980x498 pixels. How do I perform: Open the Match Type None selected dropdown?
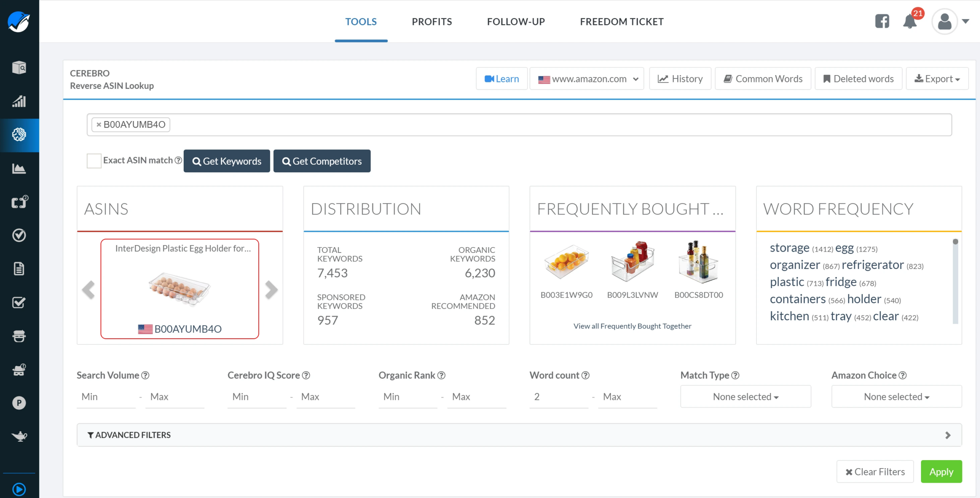point(745,397)
